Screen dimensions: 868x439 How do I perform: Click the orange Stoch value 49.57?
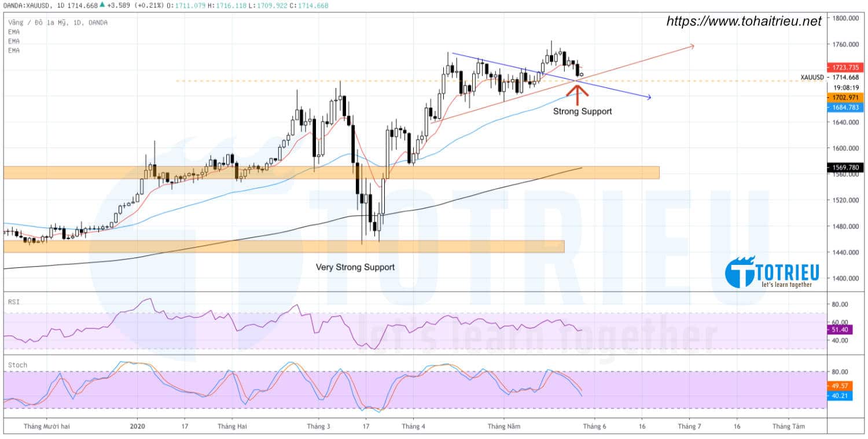point(840,385)
